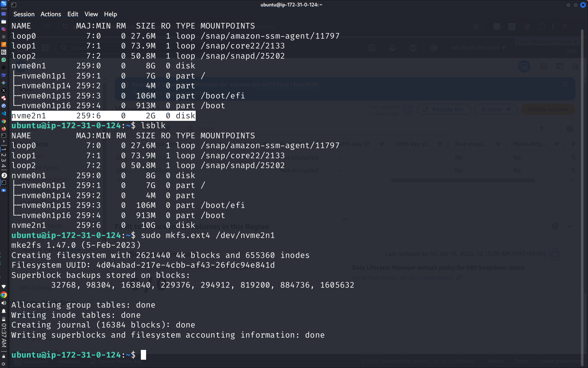The width and height of the screenshot is (588, 368).
Task: Open the ChatGPT launcher icon
Action: pyautogui.click(x=4, y=67)
